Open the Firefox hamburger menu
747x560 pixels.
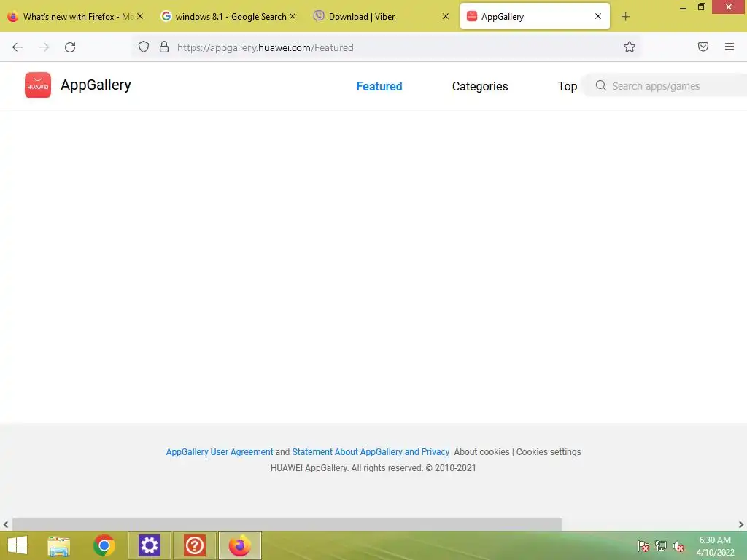click(729, 47)
